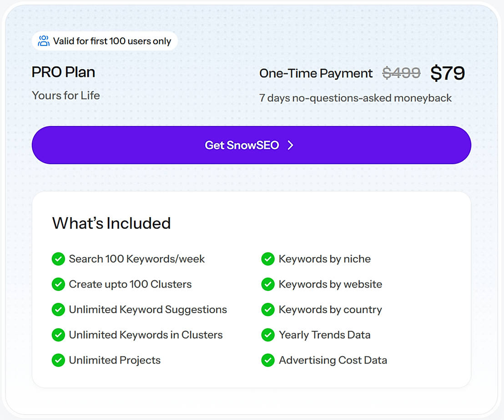Click 'Yearly Trends Data' feature text
Screen dimensions: 504x420
(325, 335)
